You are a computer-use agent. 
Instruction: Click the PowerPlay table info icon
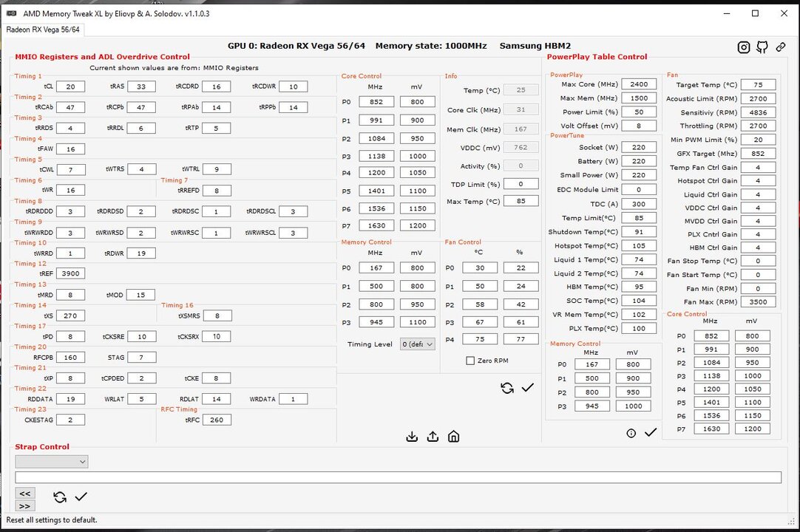click(631, 433)
